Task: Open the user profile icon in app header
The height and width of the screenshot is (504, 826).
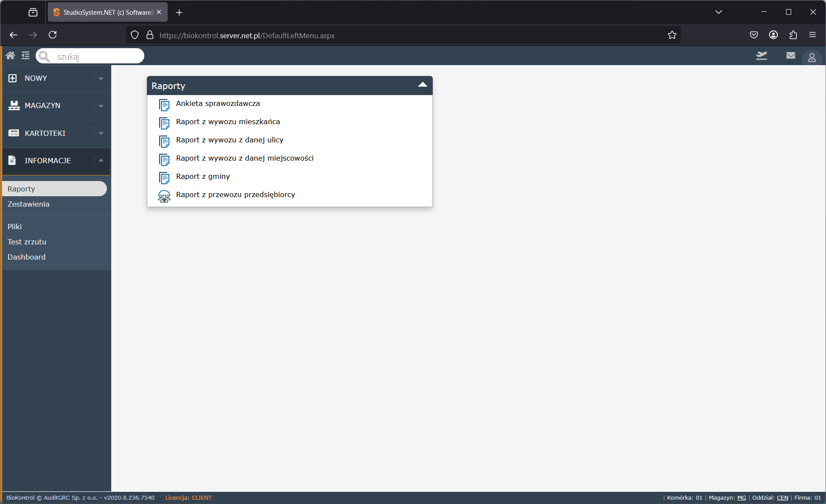Action: (x=812, y=57)
